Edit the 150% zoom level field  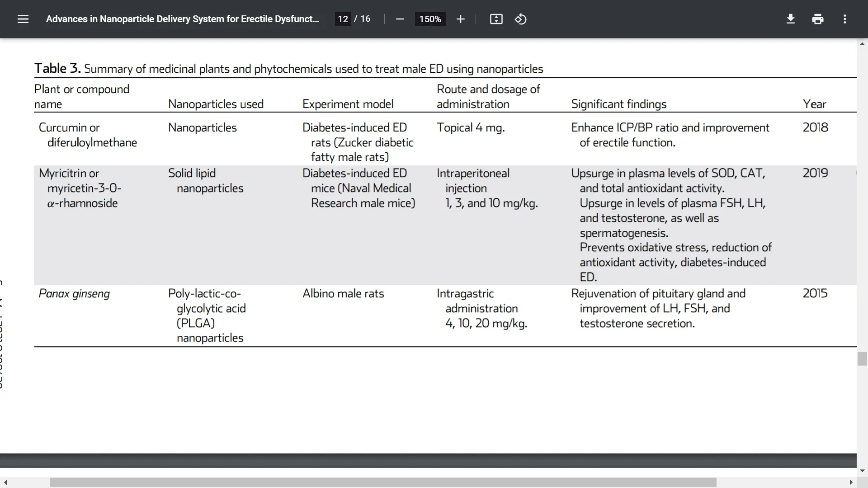[430, 19]
